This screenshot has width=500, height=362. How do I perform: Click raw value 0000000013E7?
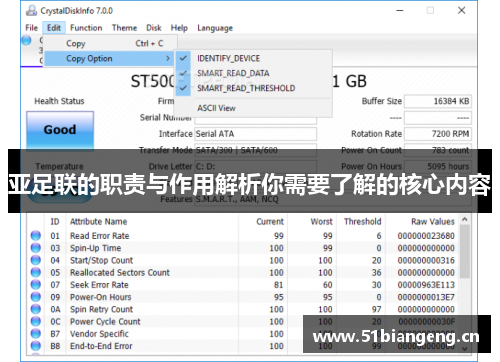[426, 297]
